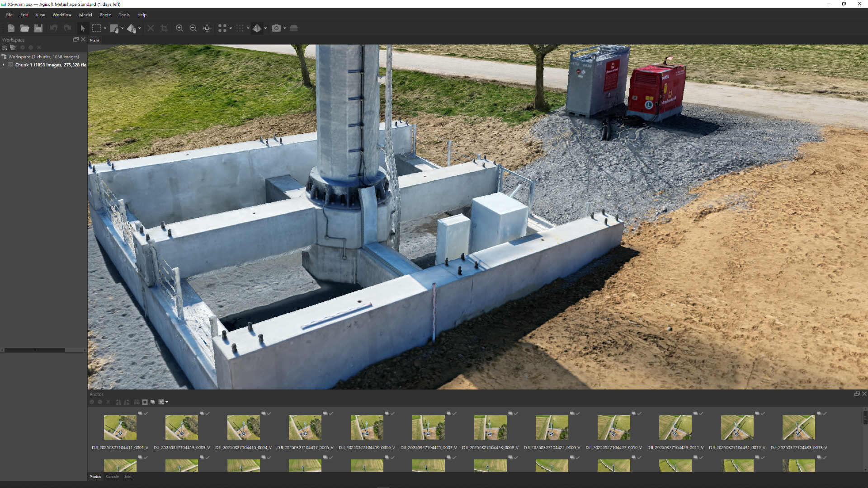Viewport: 868px width, 488px height.
Task: Click the Open project folder icon
Action: [24, 28]
